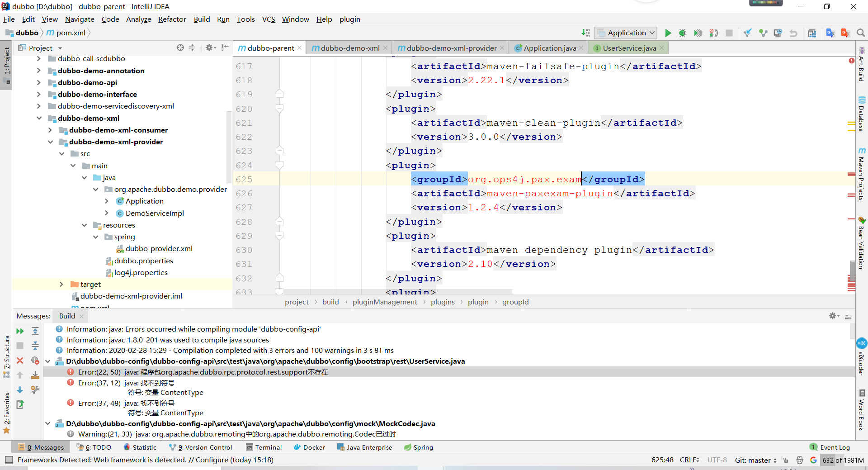
Task: Toggle read-only lock in status bar
Action: 786,460
